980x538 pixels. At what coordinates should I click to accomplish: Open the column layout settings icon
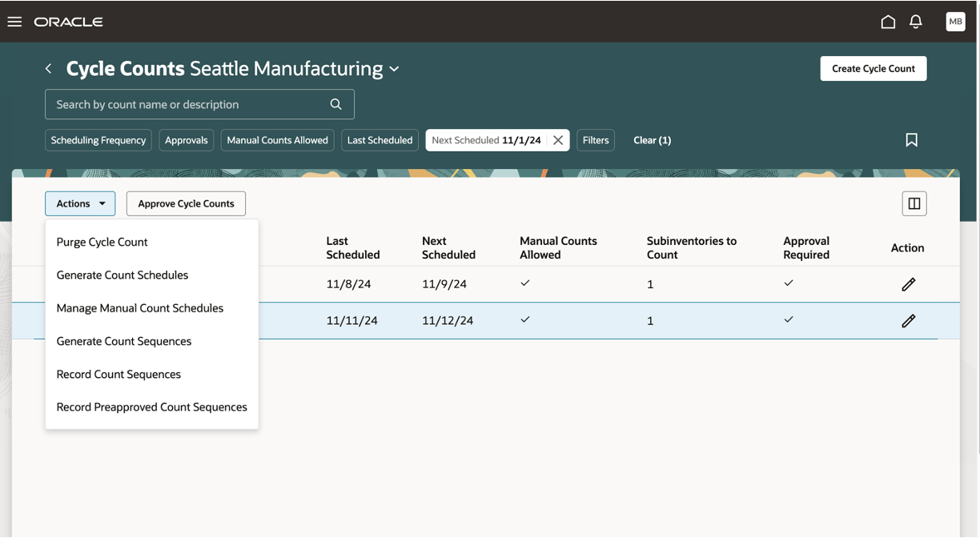point(914,203)
